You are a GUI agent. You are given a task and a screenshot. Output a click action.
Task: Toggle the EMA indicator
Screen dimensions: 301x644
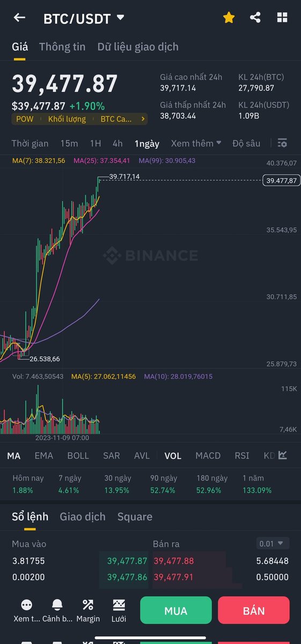[x=44, y=456]
